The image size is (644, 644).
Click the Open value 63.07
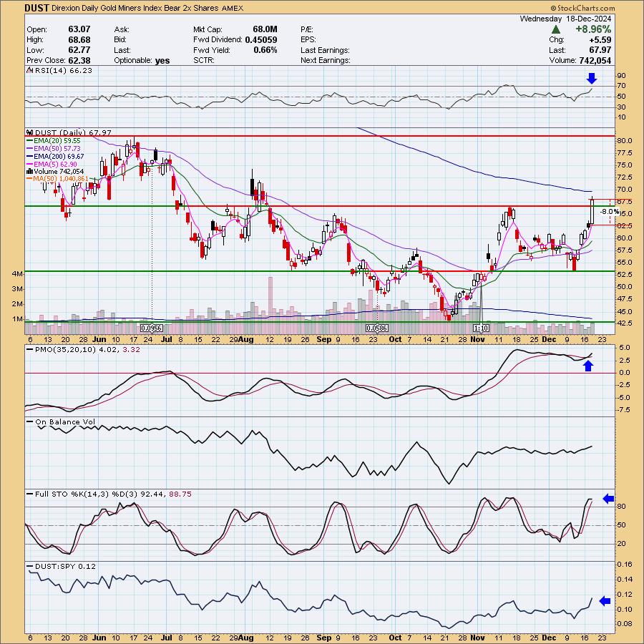point(79,29)
